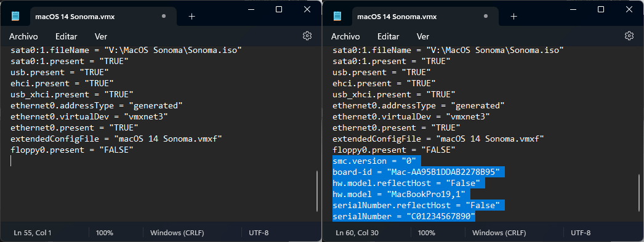Click Windows (CRLF) status in left window
Screen dimensions: 644x242
click(177, 233)
